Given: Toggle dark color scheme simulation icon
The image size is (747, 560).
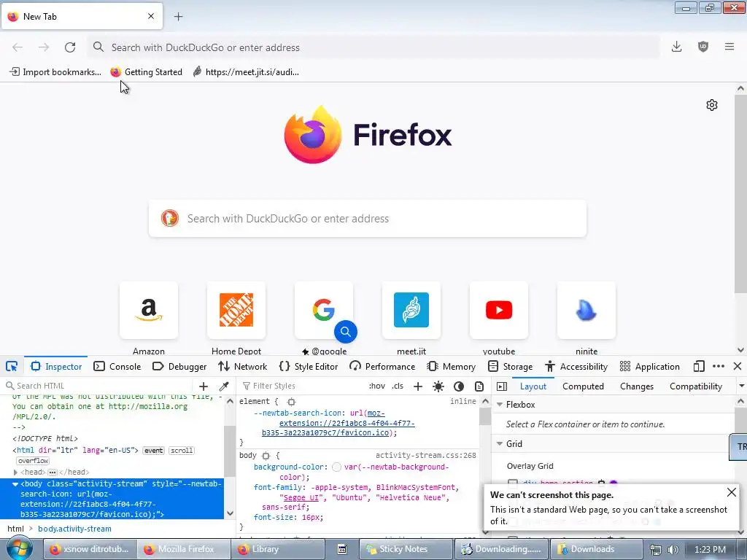Looking at the screenshot, I should pyautogui.click(x=459, y=386).
